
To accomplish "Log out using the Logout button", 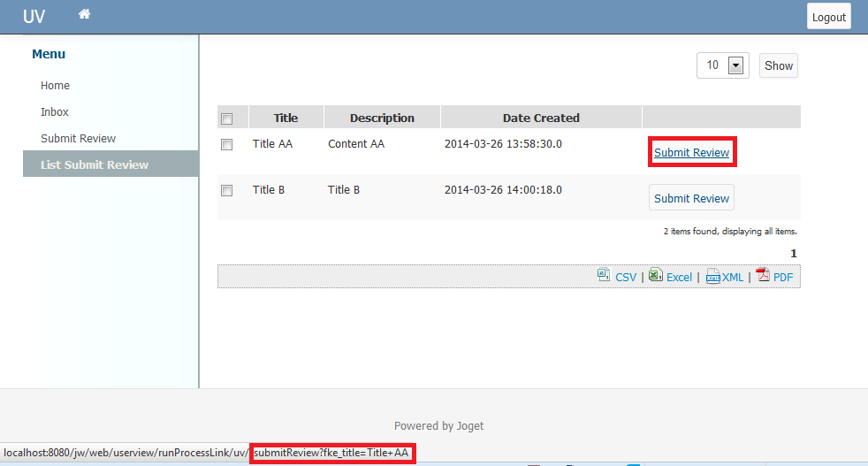I will pos(829,17).
